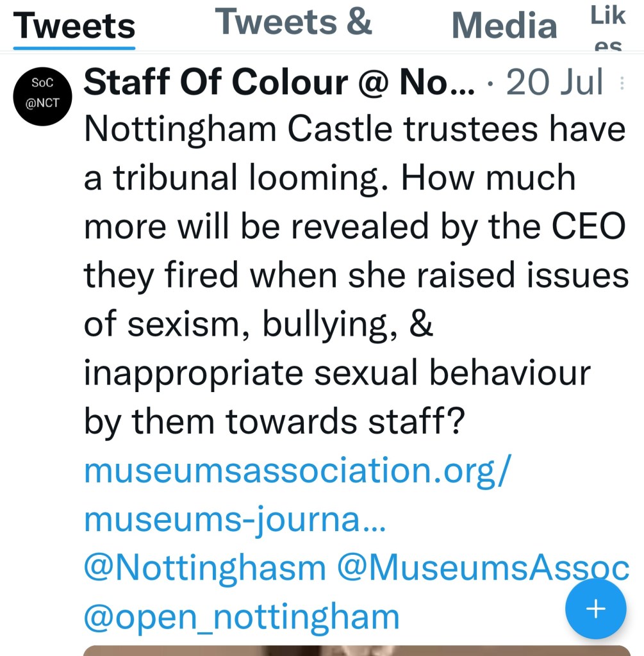Open the @MuseumsAssoc mention
The image size is (644, 656).
[x=483, y=568]
